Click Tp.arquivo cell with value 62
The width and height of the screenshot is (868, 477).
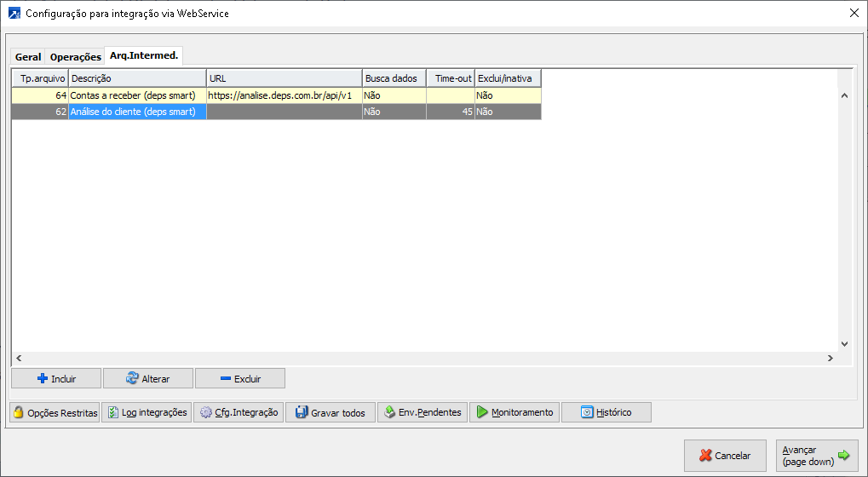(40, 112)
